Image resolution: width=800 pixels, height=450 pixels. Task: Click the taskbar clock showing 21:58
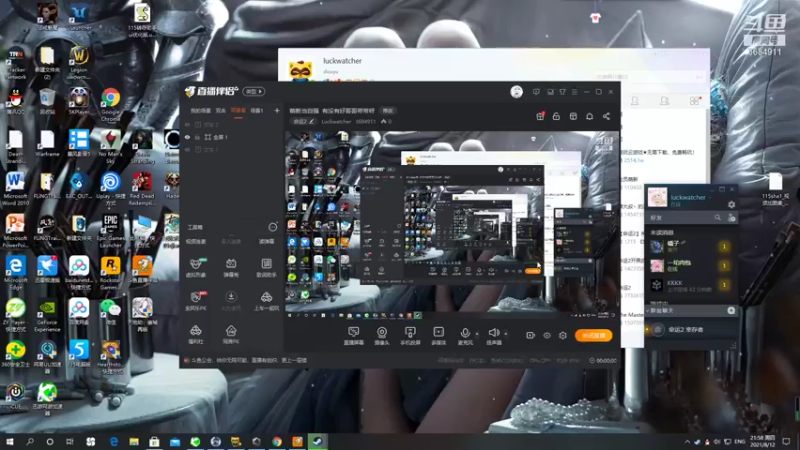[x=763, y=441]
